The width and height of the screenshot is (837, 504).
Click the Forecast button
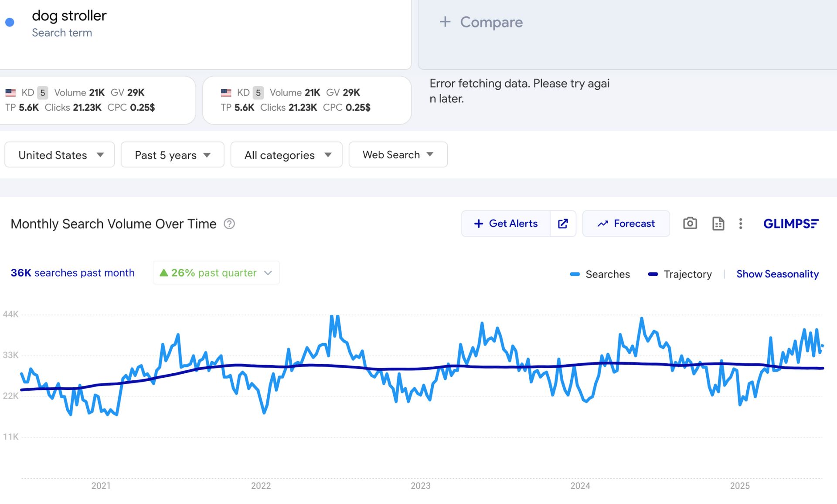click(x=626, y=223)
